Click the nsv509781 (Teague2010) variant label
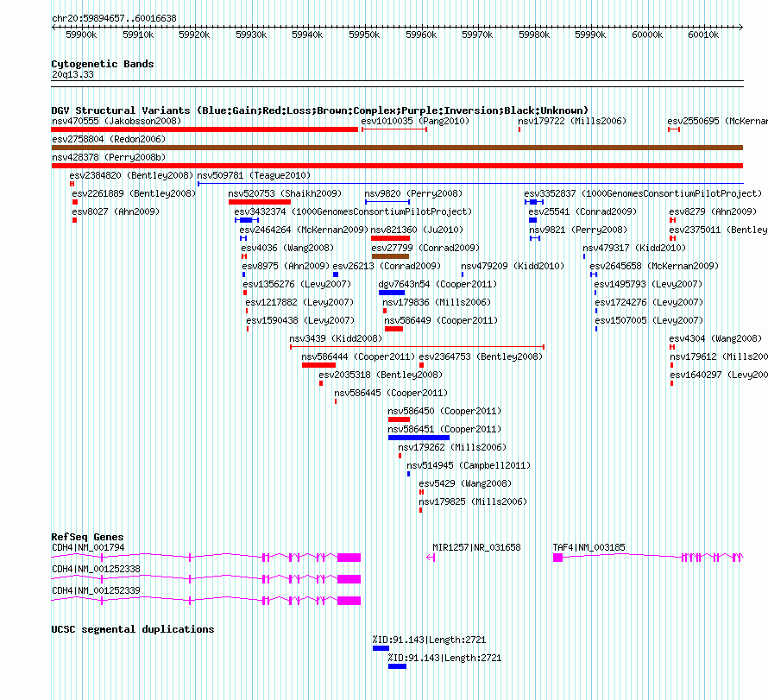768x700 pixels. 254,175
